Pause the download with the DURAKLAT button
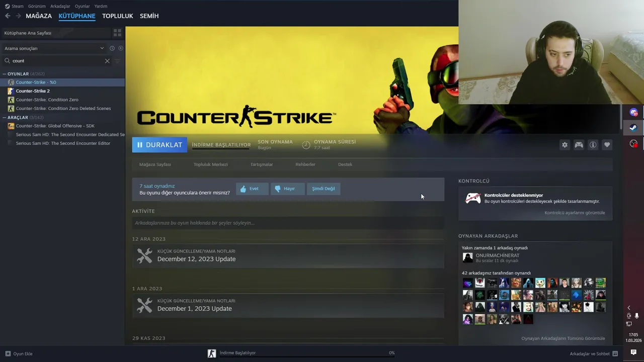The height and width of the screenshot is (362, 644). (x=159, y=145)
